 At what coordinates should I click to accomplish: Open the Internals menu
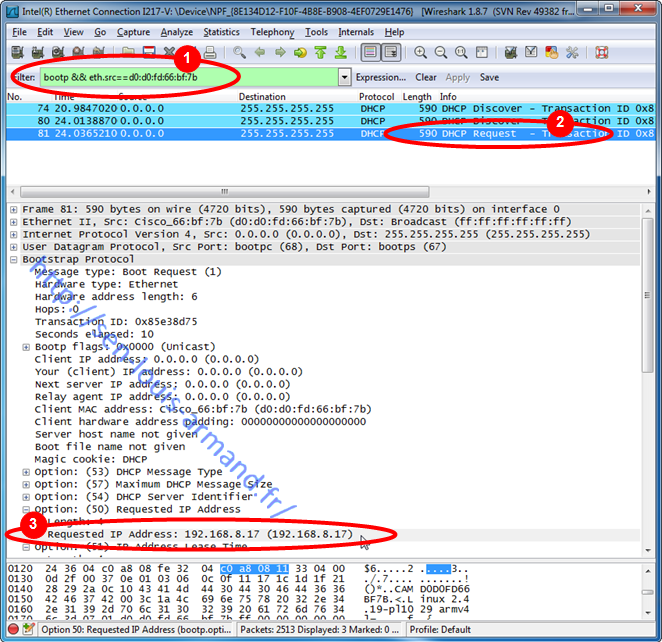(x=356, y=32)
